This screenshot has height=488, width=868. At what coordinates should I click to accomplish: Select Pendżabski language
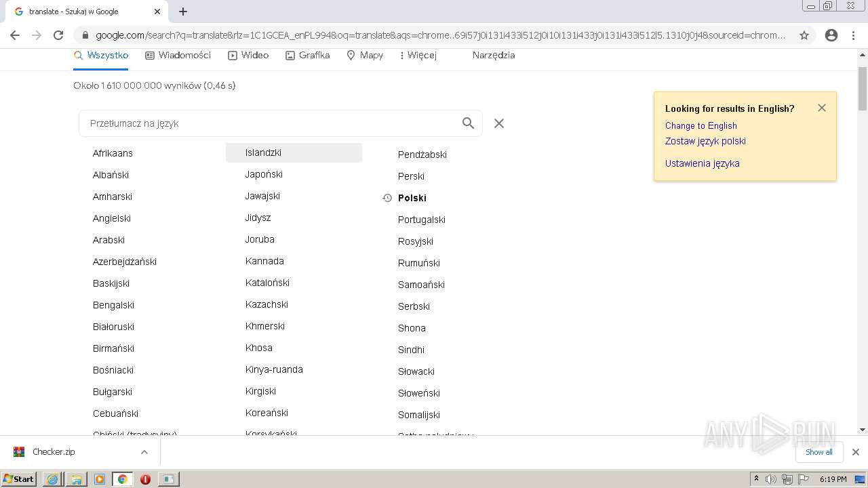pyautogui.click(x=422, y=155)
